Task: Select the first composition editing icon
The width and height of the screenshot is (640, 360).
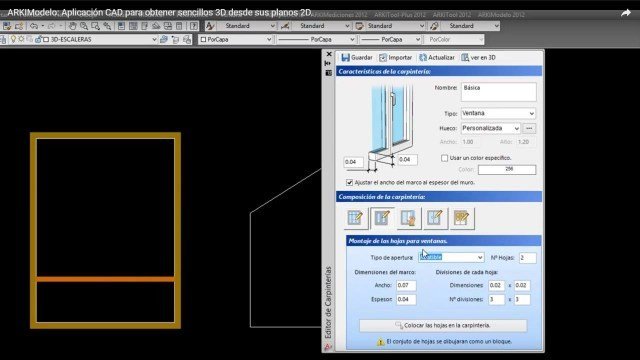Action: [x=355, y=218]
